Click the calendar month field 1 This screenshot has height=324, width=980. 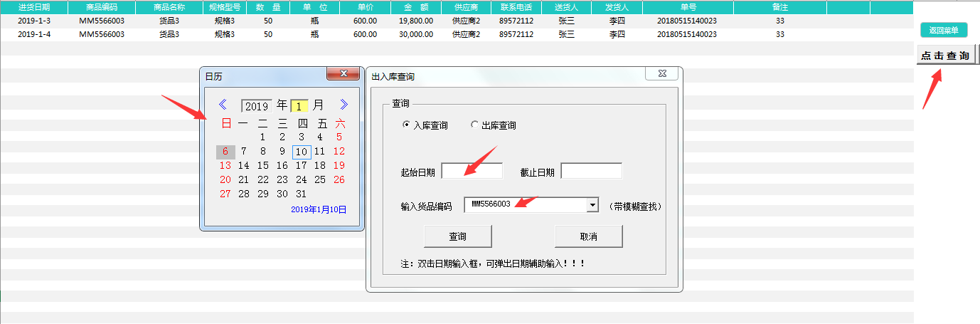coord(299,106)
